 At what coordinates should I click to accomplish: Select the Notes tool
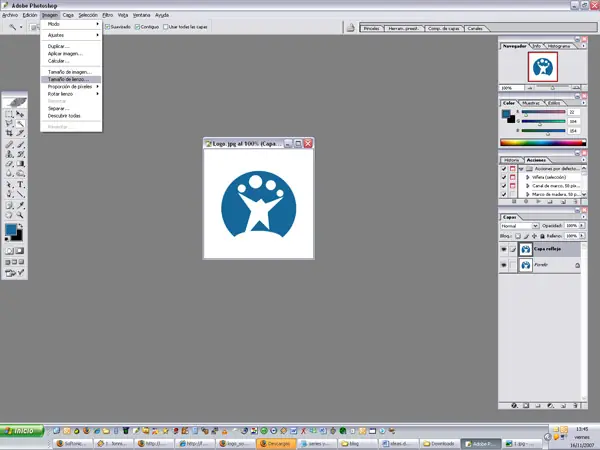click(x=9, y=205)
